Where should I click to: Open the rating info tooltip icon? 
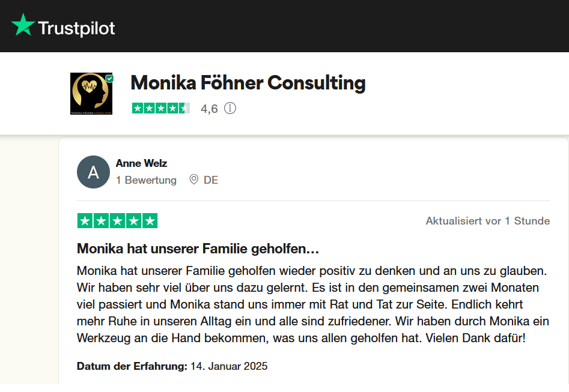tap(230, 109)
